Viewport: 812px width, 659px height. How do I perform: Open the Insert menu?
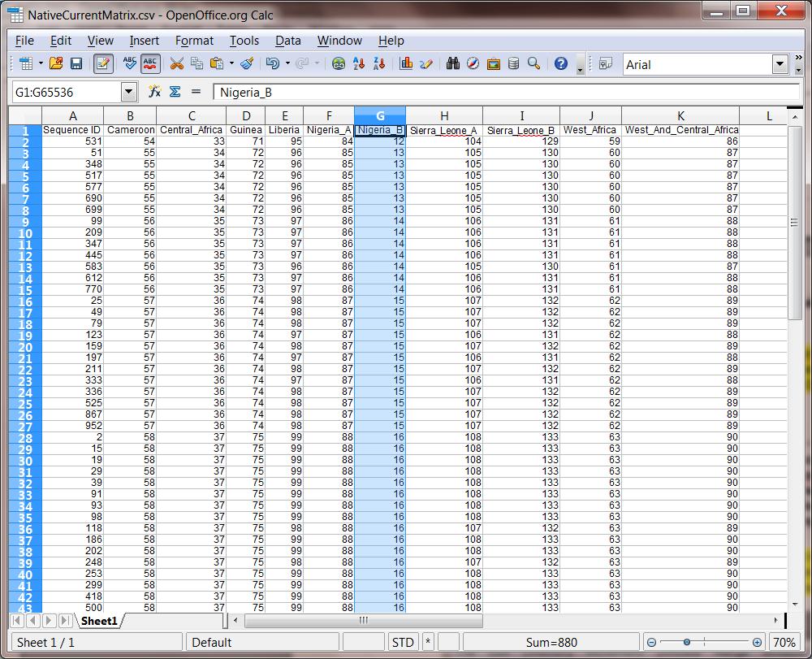tap(144, 41)
